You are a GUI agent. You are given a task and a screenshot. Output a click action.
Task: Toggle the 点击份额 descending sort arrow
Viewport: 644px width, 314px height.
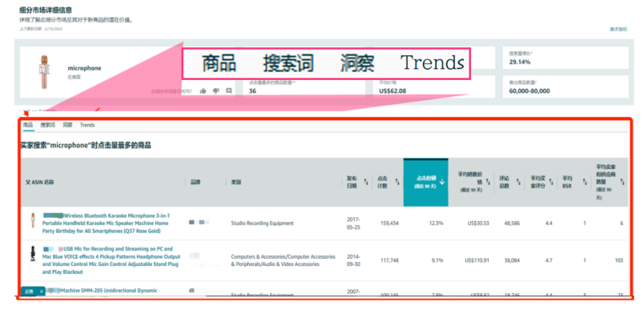(441, 182)
